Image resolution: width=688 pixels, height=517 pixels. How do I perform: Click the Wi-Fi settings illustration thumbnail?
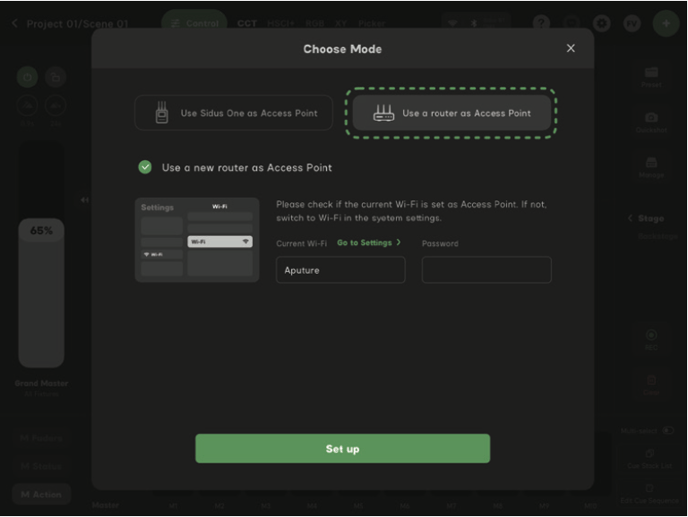pos(197,240)
